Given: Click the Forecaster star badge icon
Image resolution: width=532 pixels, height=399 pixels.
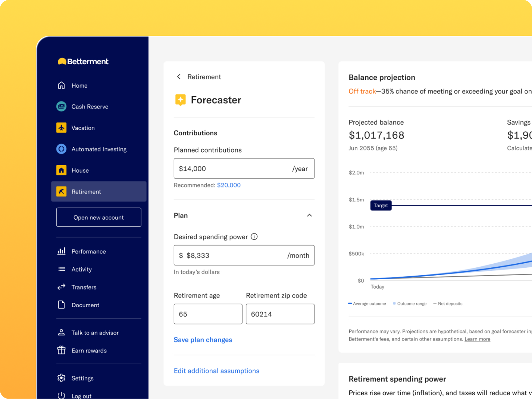Looking at the screenshot, I should click(181, 100).
